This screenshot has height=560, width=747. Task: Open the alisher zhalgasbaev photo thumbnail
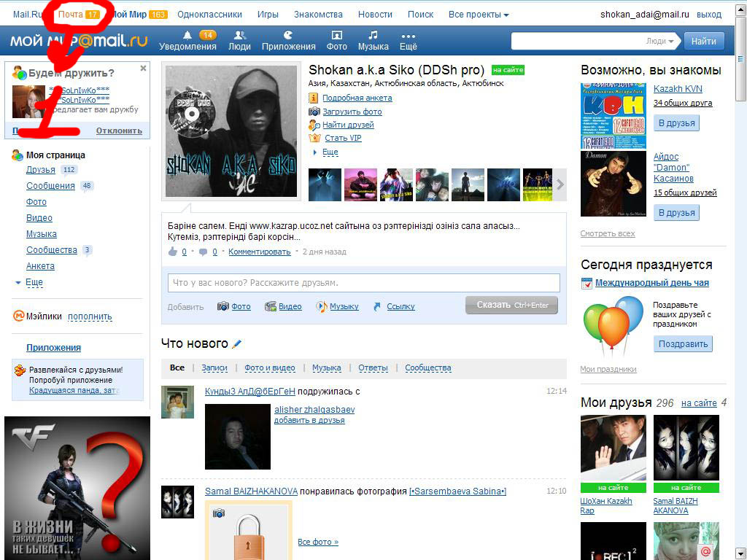tap(238, 437)
